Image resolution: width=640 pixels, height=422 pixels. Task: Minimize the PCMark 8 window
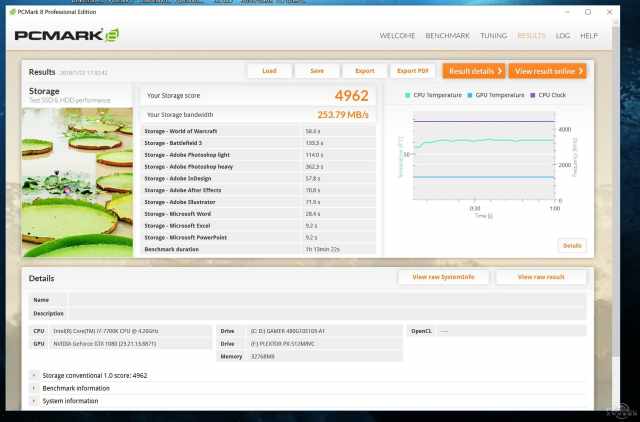(x=567, y=12)
